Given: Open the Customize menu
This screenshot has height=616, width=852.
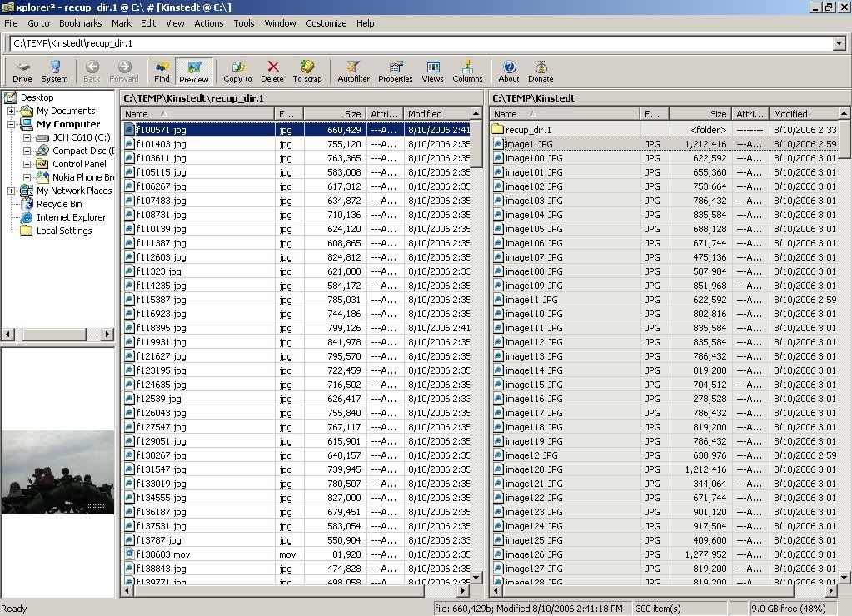Looking at the screenshot, I should [x=326, y=23].
